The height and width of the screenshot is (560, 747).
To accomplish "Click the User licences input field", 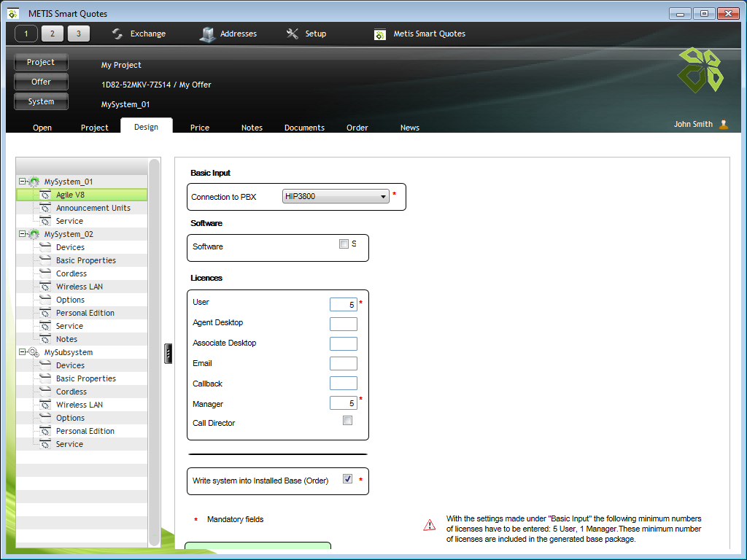I will [x=344, y=304].
